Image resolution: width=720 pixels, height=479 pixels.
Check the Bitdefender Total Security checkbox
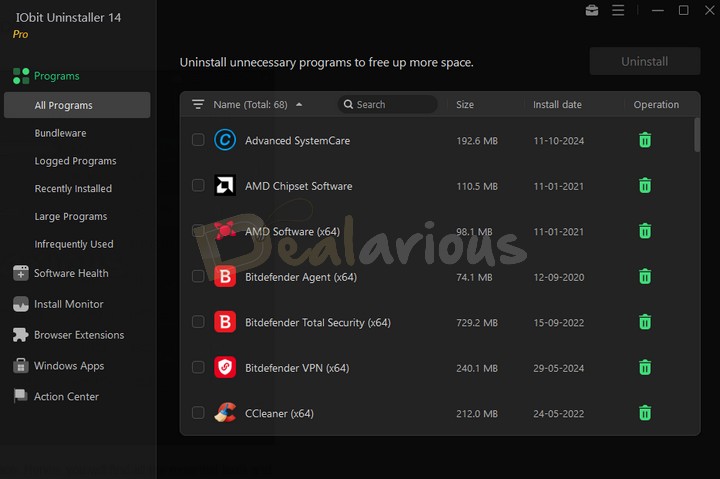click(x=198, y=321)
